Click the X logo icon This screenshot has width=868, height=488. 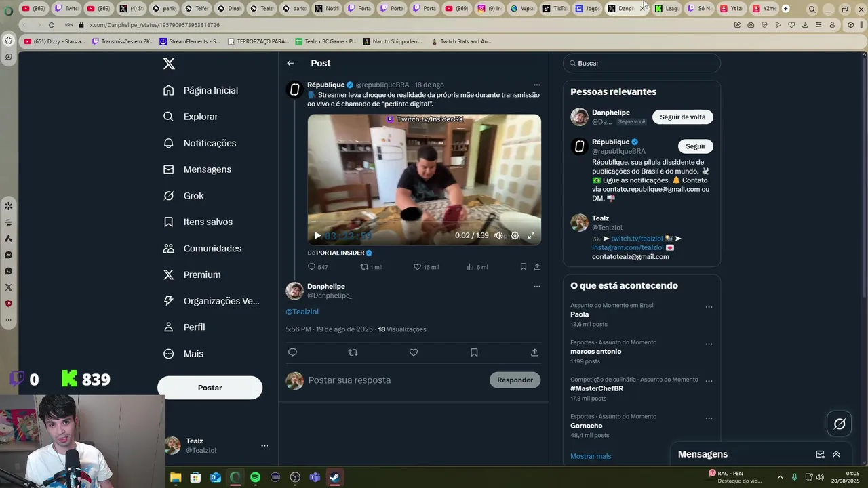[x=169, y=64]
